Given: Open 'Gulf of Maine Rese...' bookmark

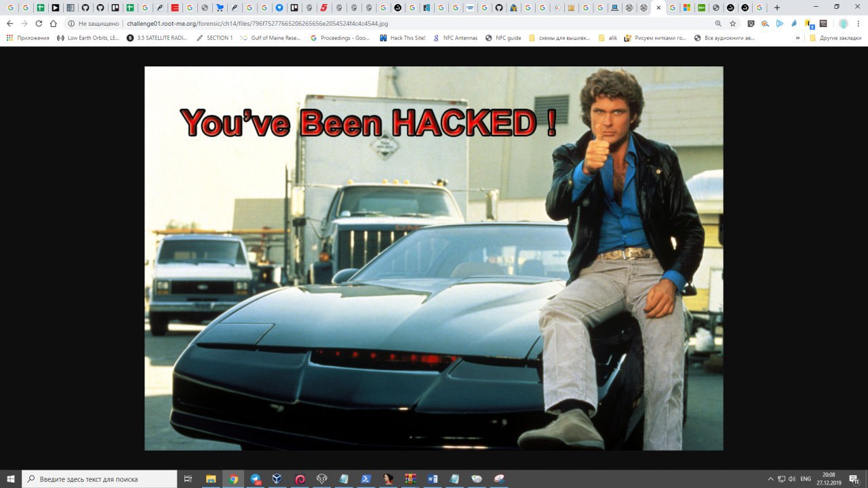Looking at the screenshot, I should click(271, 38).
